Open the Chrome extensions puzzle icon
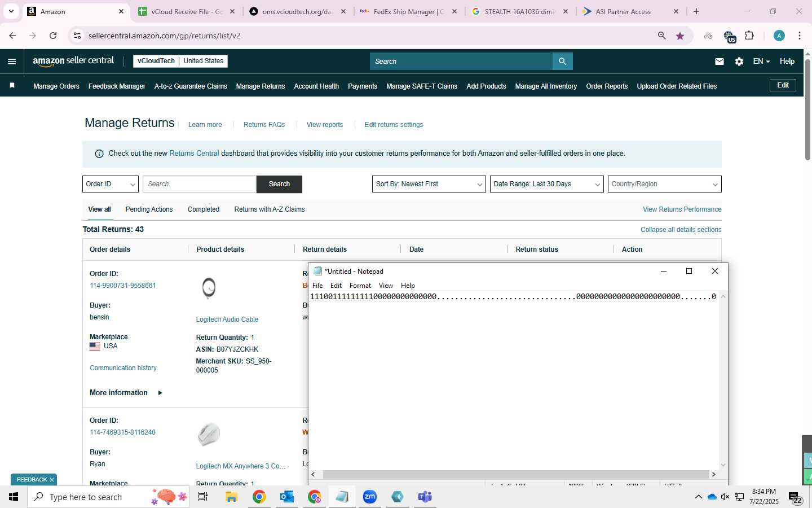Screen dimensions: 812x508 pyautogui.click(x=749, y=36)
